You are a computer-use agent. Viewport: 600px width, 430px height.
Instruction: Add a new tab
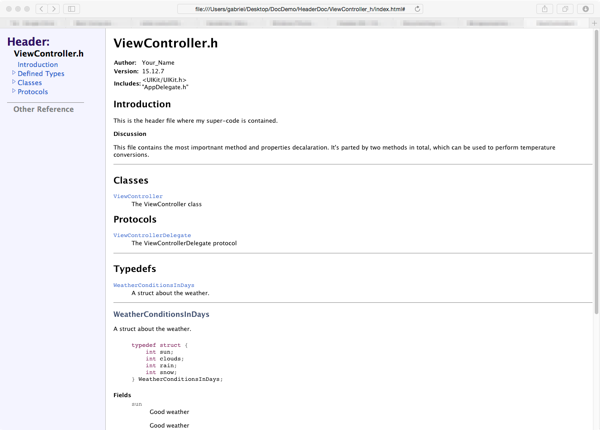(594, 22)
